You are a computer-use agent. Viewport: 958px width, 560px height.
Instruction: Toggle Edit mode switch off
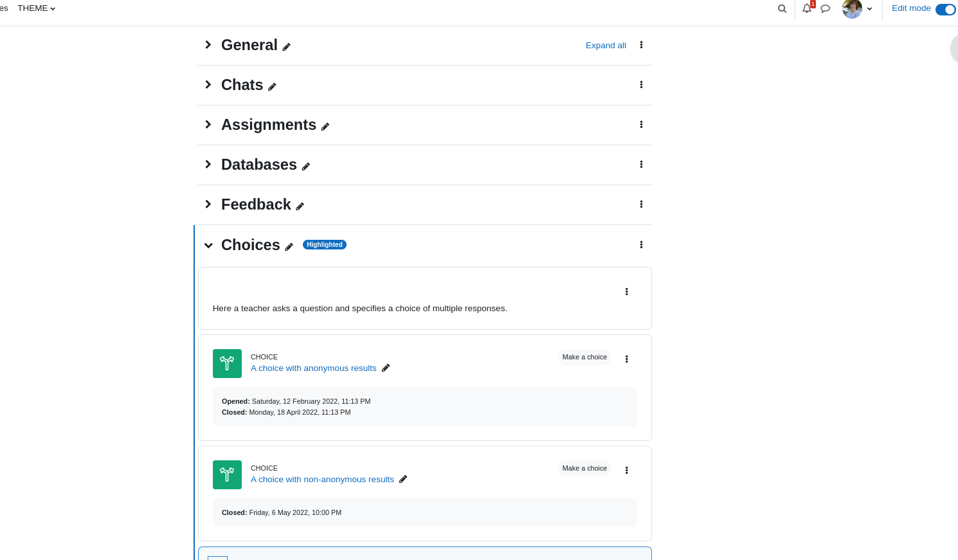point(945,10)
